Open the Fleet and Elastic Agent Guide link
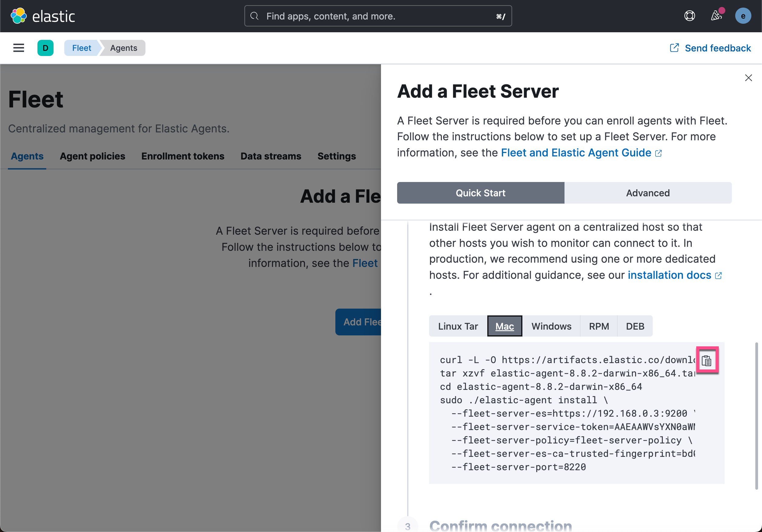Screen dimensions: 762x532 pos(576,153)
